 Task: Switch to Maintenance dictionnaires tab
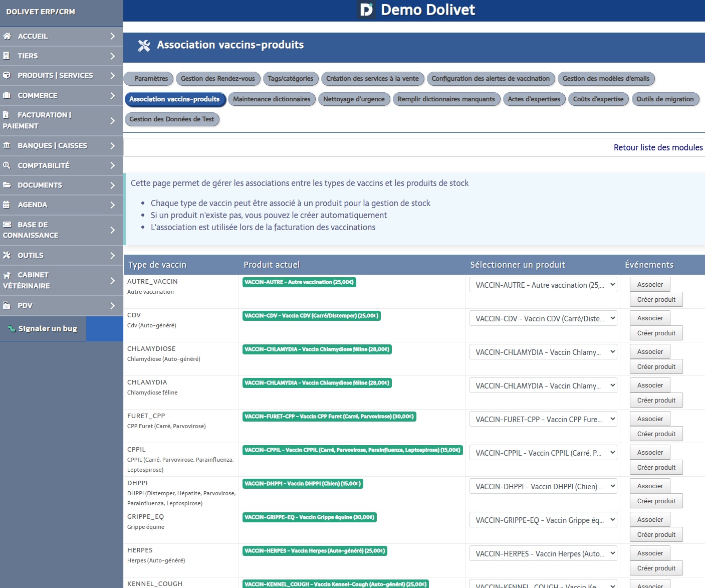pyautogui.click(x=272, y=99)
